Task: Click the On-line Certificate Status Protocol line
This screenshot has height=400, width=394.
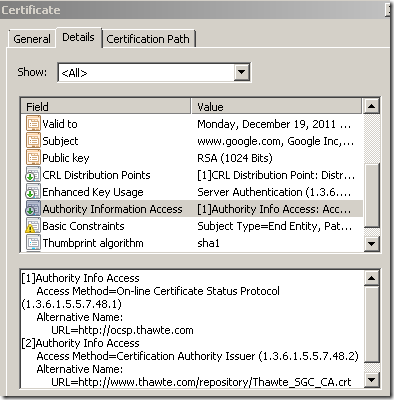Action: tap(158, 291)
